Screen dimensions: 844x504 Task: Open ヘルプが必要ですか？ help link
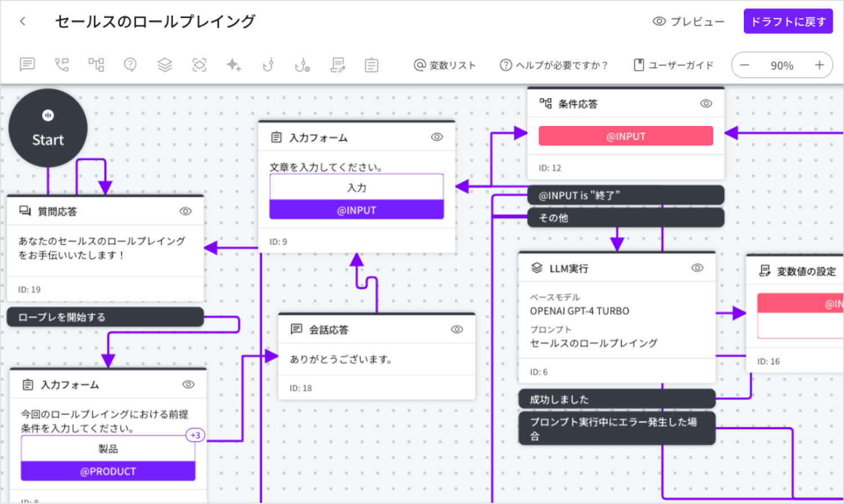coord(554,65)
